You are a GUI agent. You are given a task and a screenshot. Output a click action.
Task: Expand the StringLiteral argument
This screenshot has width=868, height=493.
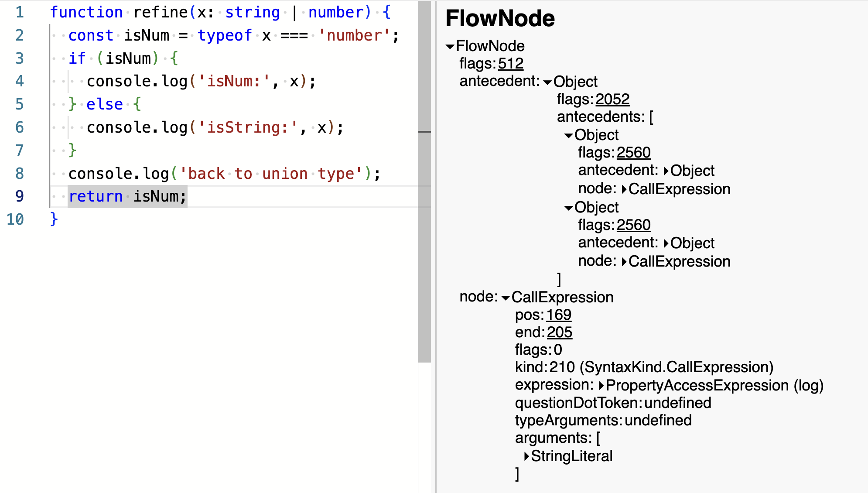526,456
